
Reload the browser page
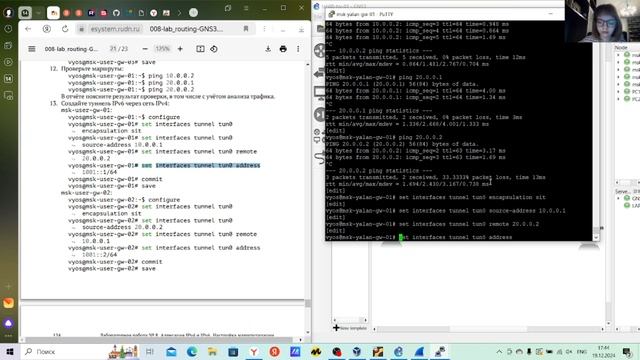coord(65,29)
